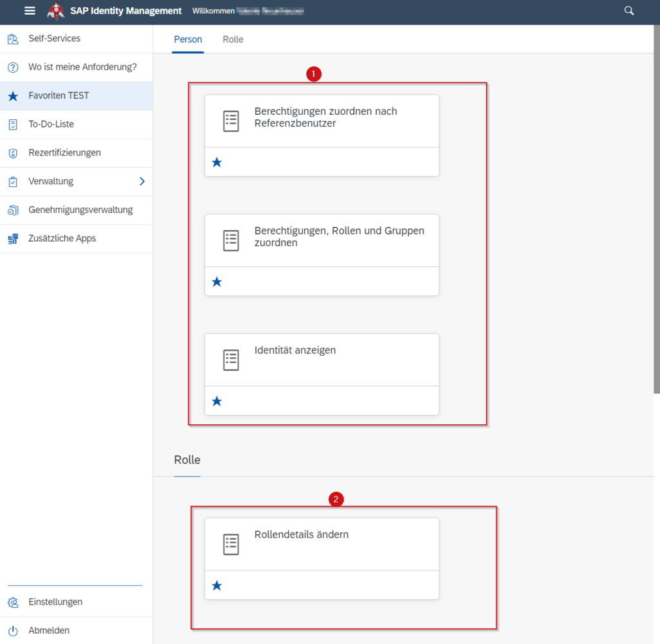Toggle favorite star on Berechtigungen, Rollen und Gruppen
The height and width of the screenshot is (644, 660).
(x=217, y=282)
